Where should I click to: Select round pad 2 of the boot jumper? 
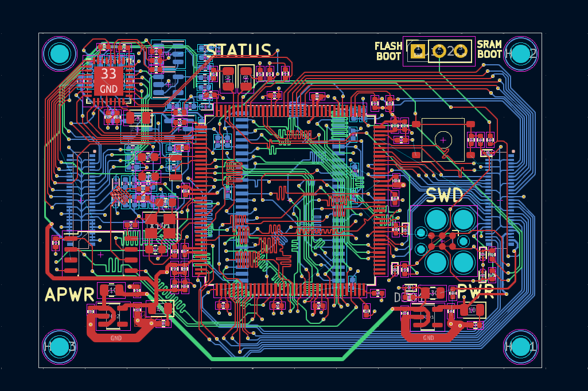(439, 51)
